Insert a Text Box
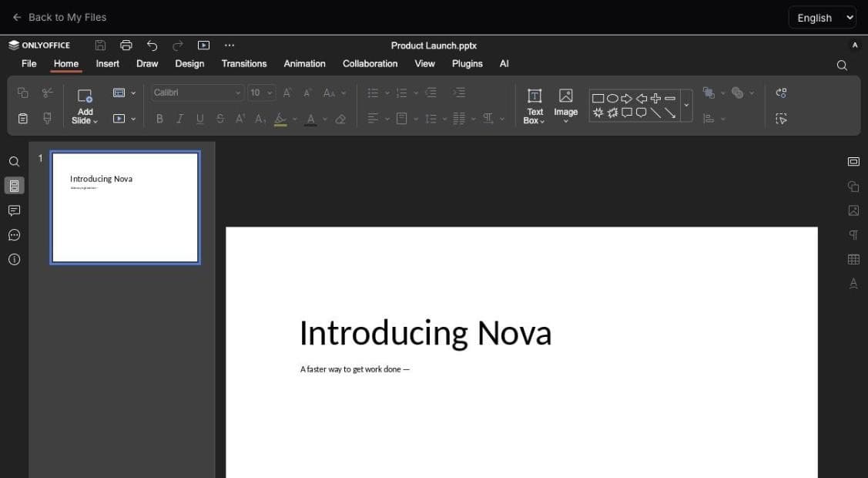The width and height of the screenshot is (868, 478). [x=535, y=106]
